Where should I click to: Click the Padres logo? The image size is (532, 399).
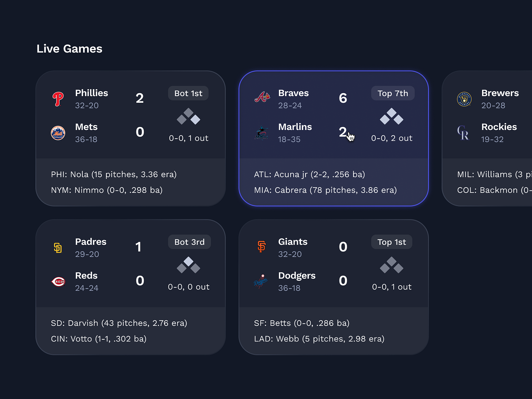coord(58,246)
